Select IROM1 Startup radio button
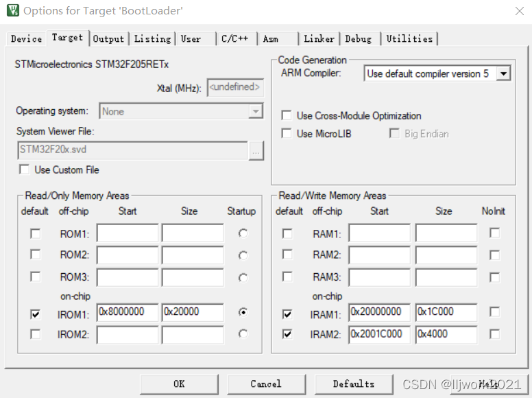 click(x=243, y=312)
